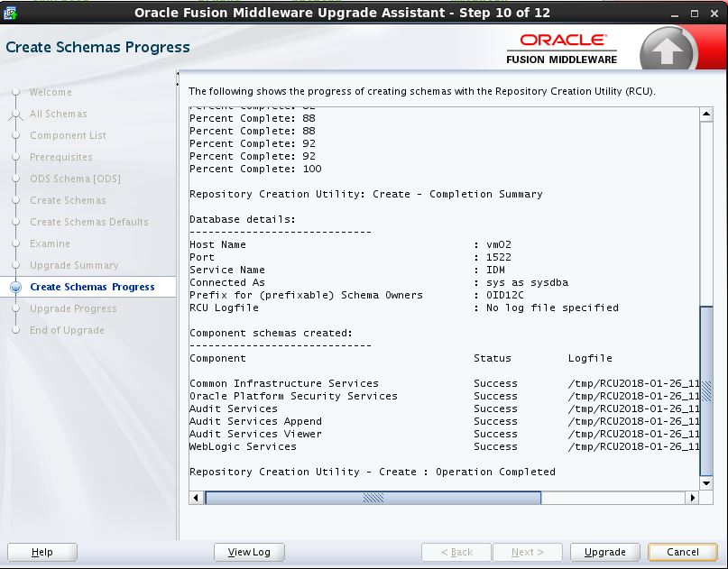The height and width of the screenshot is (569, 728).
Task: Click the Back button
Action: [x=456, y=552]
